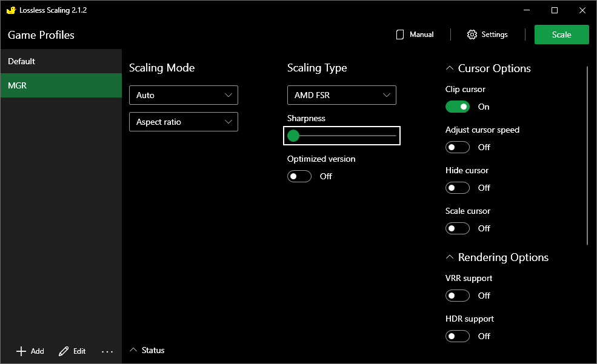Turn on the HDR support toggle
This screenshot has height=364, width=597.
click(x=458, y=336)
